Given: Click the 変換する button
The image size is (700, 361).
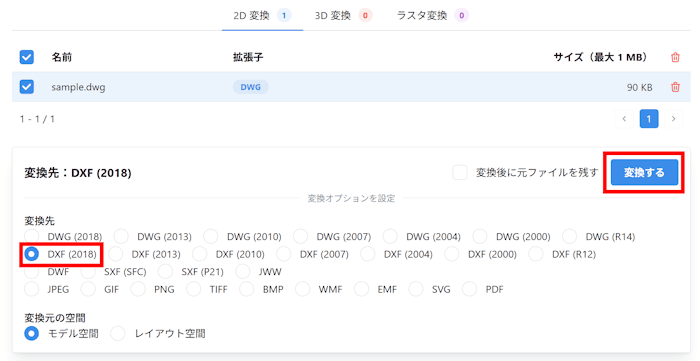Looking at the screenshot, I should pos(644,172).
